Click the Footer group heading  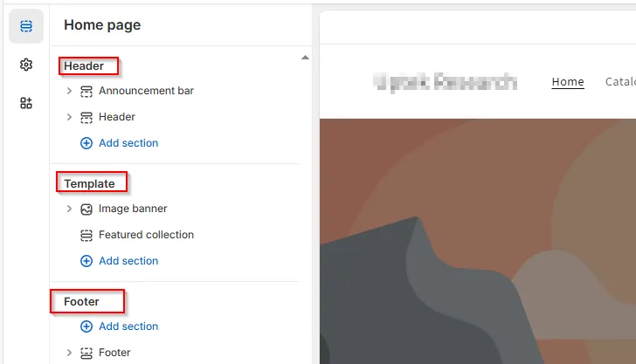81,301
